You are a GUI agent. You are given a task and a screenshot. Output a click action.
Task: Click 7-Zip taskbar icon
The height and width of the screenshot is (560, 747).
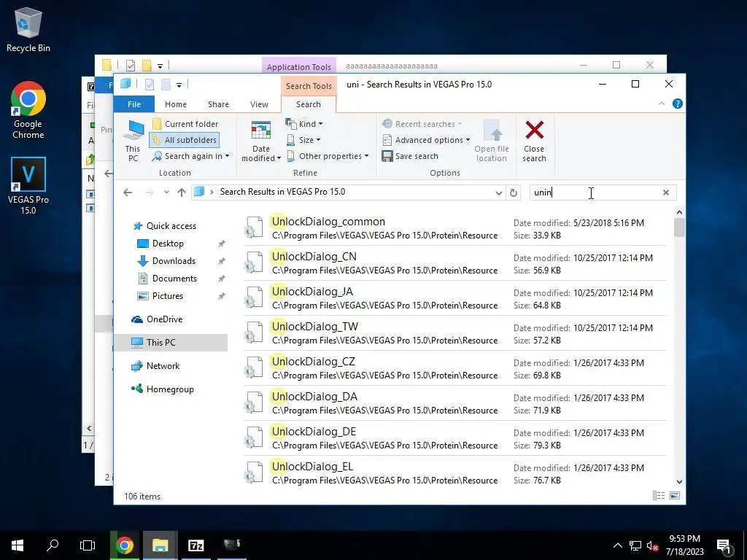point(196,545)
